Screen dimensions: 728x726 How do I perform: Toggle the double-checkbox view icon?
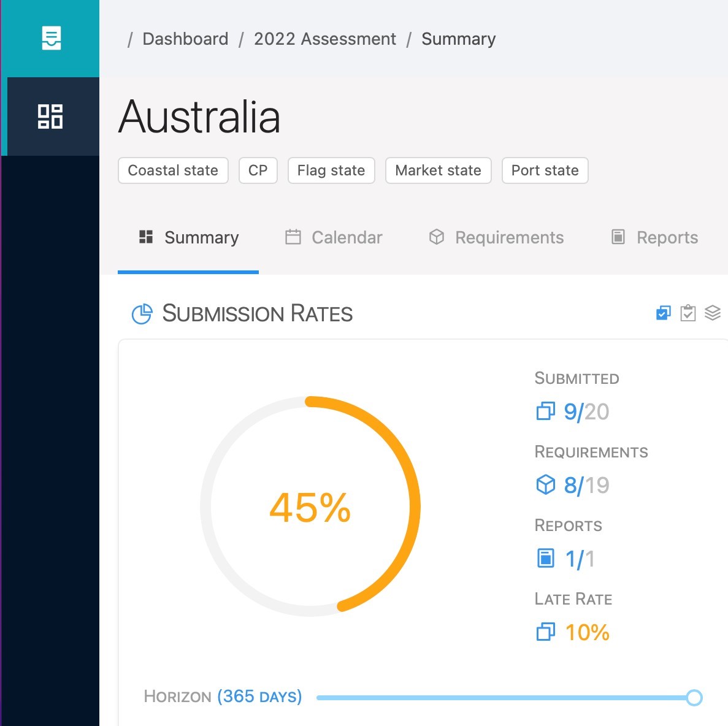[663, 313]
